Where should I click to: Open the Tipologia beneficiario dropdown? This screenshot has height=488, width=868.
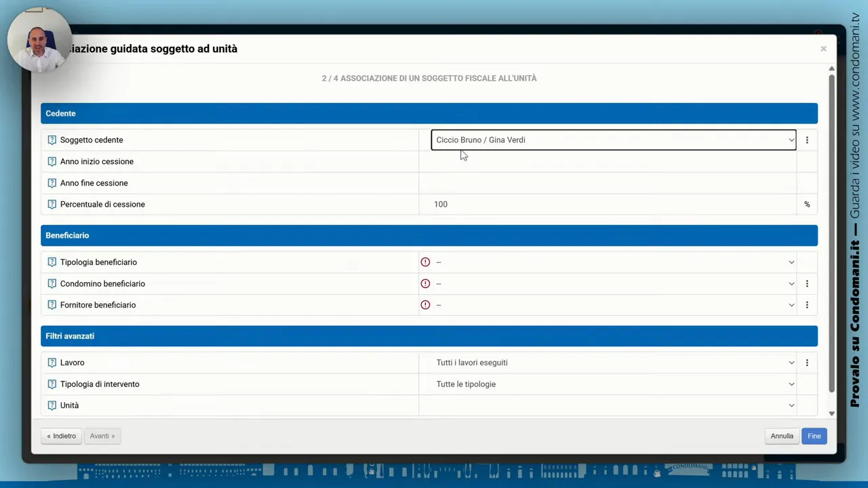click(613, 262)
